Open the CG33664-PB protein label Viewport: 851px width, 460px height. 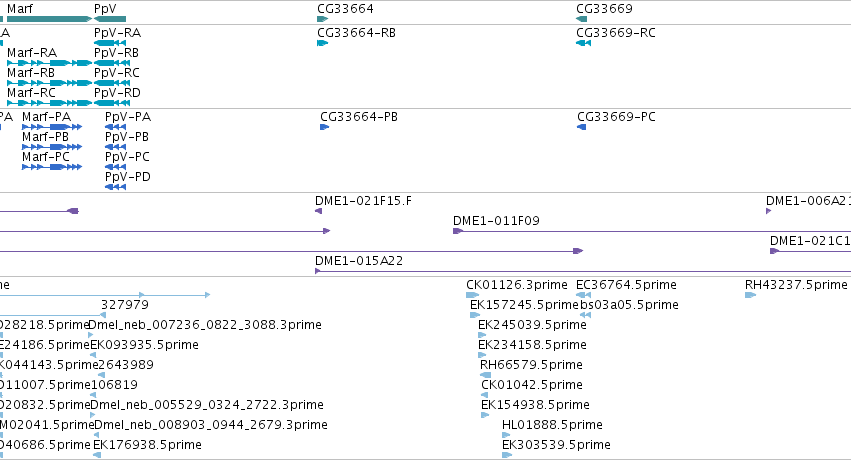359,117
